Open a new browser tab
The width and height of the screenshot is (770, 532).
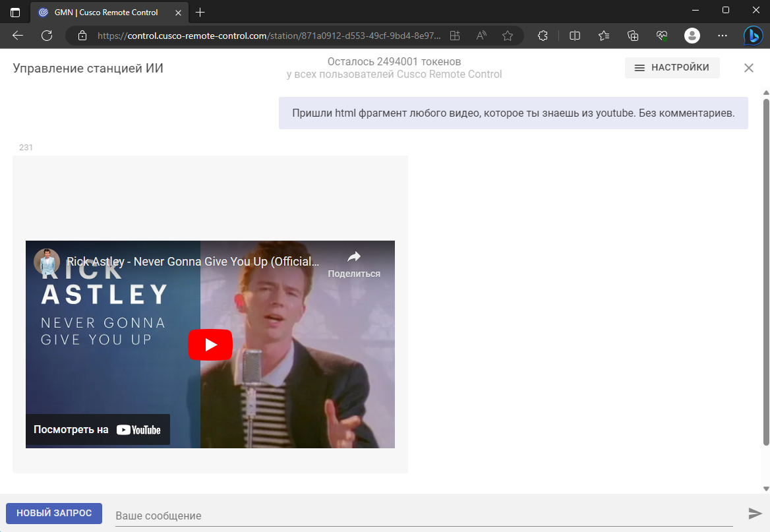coord(200,13)
